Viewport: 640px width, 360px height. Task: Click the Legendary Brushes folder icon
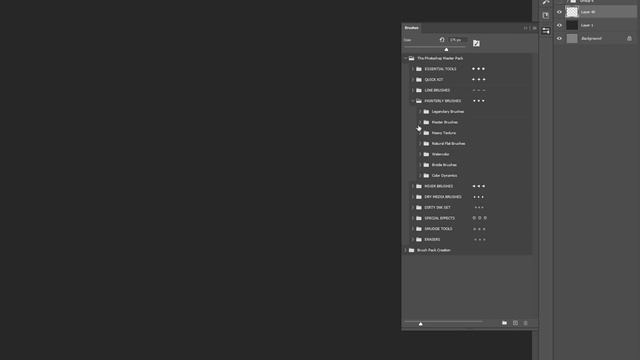click(x=426, y=111)
